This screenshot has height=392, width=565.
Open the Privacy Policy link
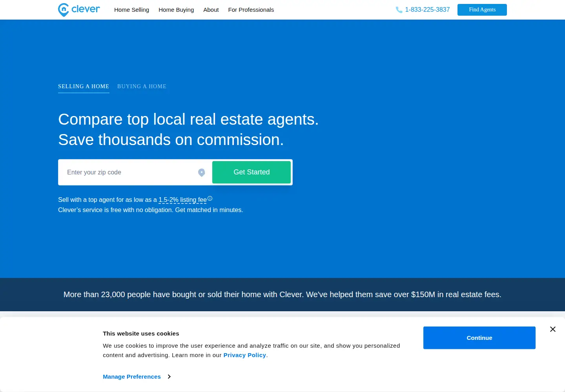point(245,355)
